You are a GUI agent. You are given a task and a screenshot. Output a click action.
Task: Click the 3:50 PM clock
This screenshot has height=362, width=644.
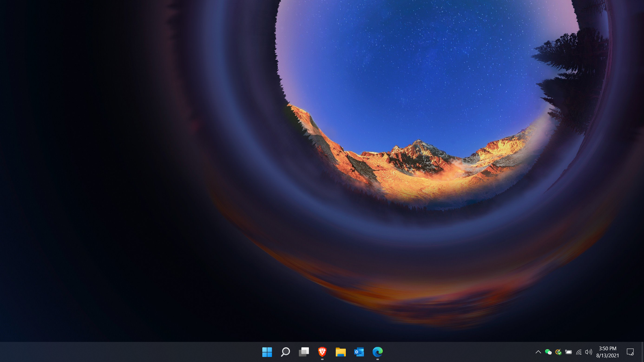(x=607, y=349)
